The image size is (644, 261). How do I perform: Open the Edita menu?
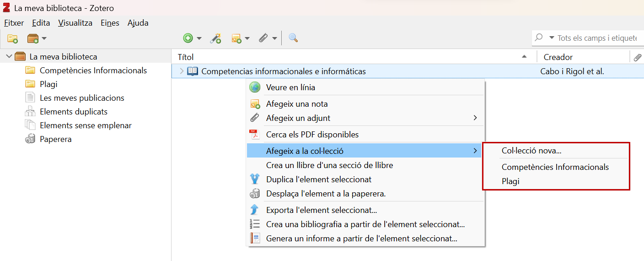(x=41, y=23)
